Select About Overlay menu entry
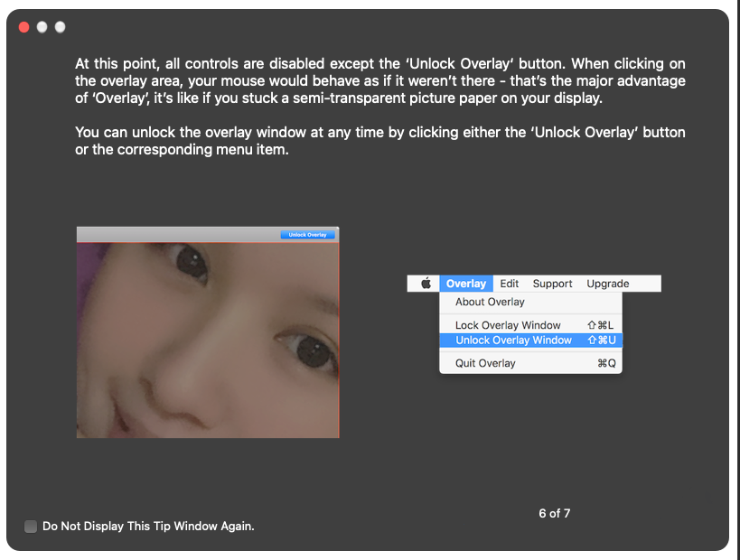 pyautogui.click(x=490, y=303)
